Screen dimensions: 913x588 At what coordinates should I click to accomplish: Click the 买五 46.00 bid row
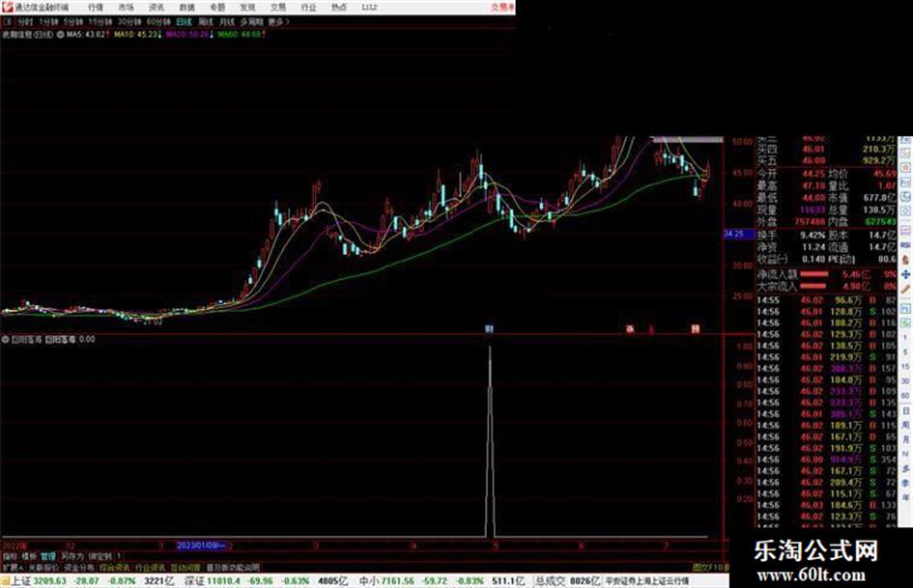tap(826, 160)
